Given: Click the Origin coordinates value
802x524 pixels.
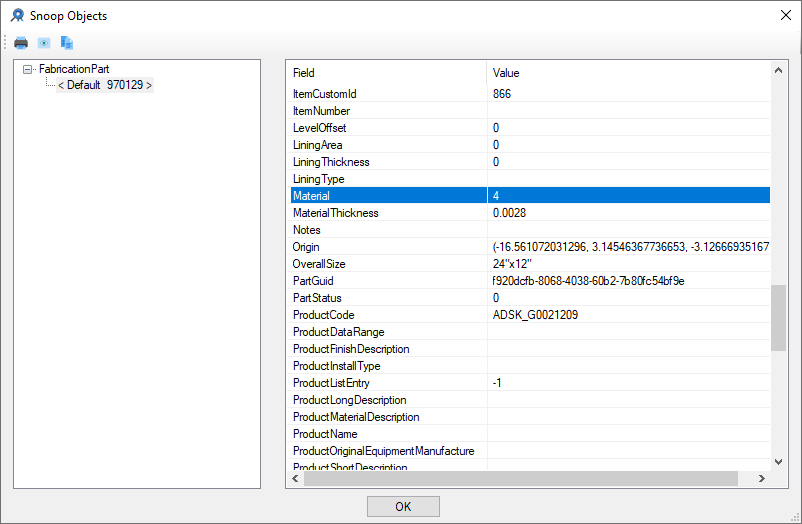Looking at the screenshot, I should (630, 247).
